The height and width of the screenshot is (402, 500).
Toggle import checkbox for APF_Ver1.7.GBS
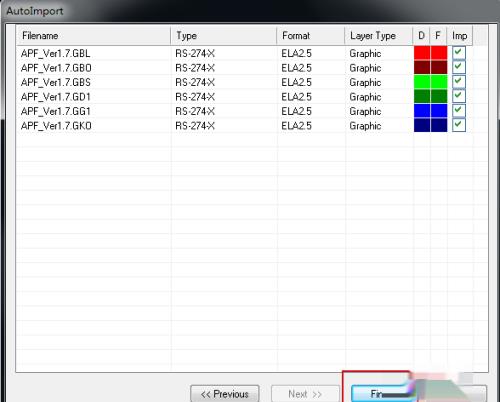459,82
